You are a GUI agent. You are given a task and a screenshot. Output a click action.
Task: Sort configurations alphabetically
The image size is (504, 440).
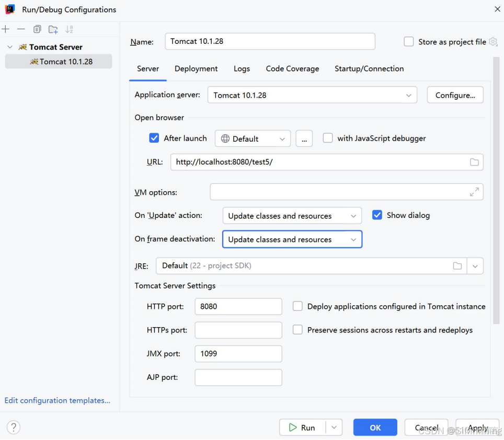click(68, 29)
